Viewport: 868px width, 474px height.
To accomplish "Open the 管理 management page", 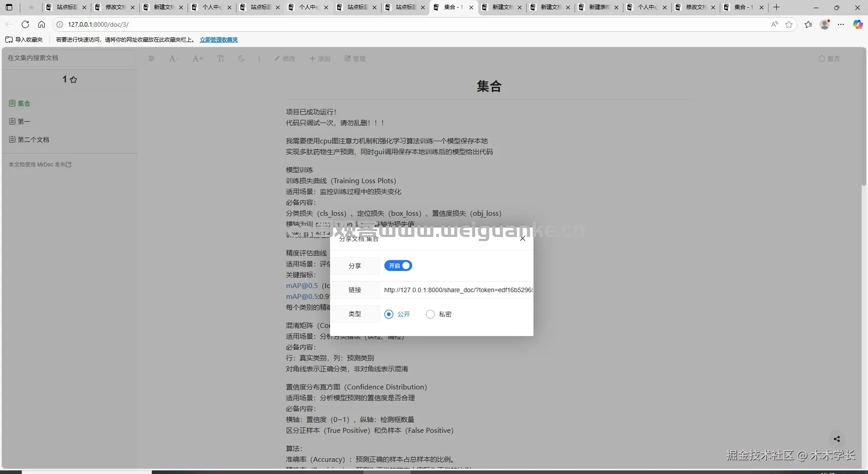I will tap(355, 58).
